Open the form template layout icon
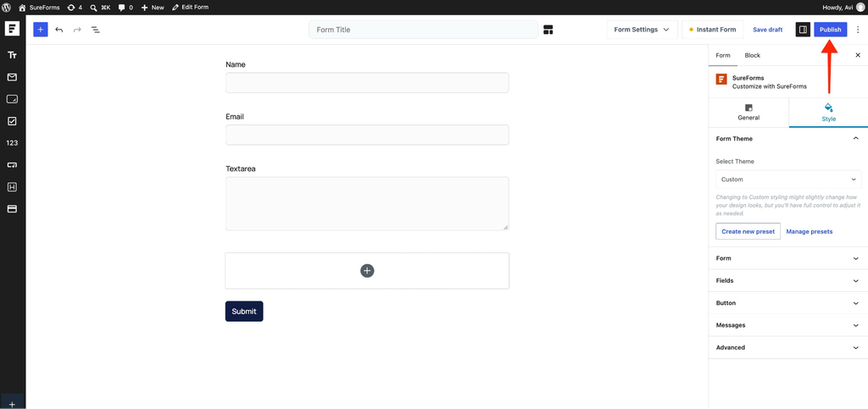The image size is (868, 409). click(548, 30)
